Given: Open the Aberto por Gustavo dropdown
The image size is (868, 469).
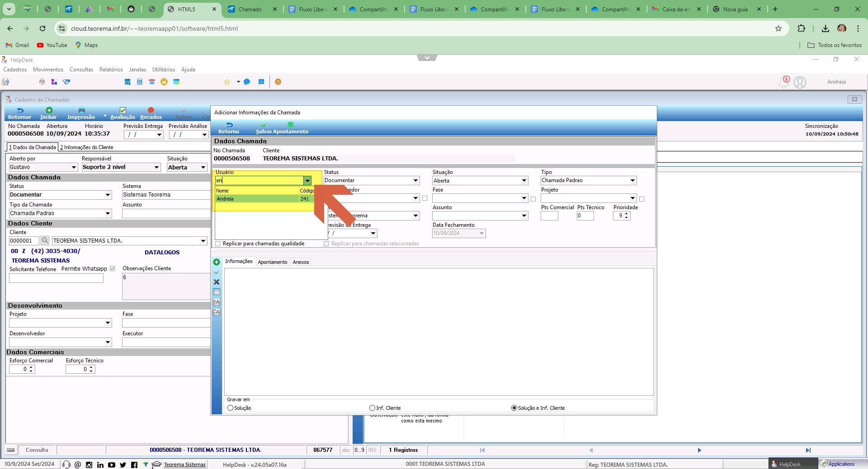Looking at the screenshot, I should point(74,167).
